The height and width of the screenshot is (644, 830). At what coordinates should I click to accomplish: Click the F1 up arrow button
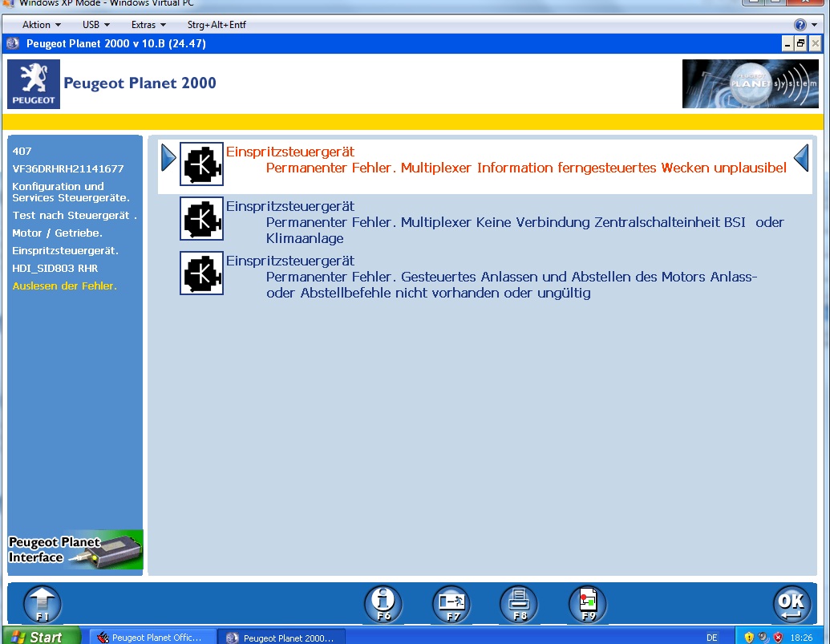click(x=42, y=604)
